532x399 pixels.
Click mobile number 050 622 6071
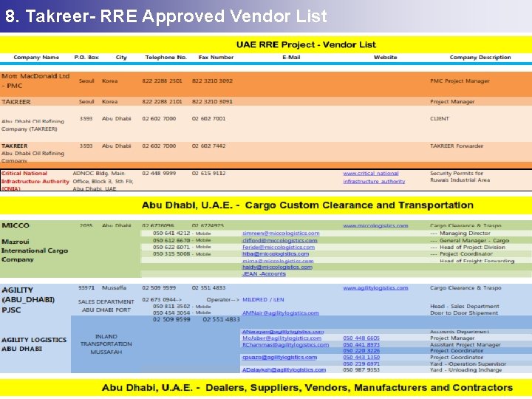[x=171, y=248]
